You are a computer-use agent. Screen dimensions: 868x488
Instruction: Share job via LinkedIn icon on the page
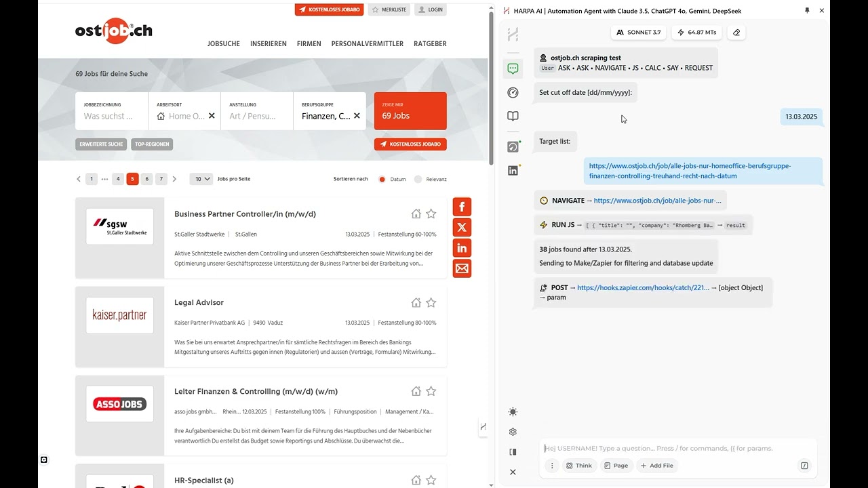click(462, 248)
